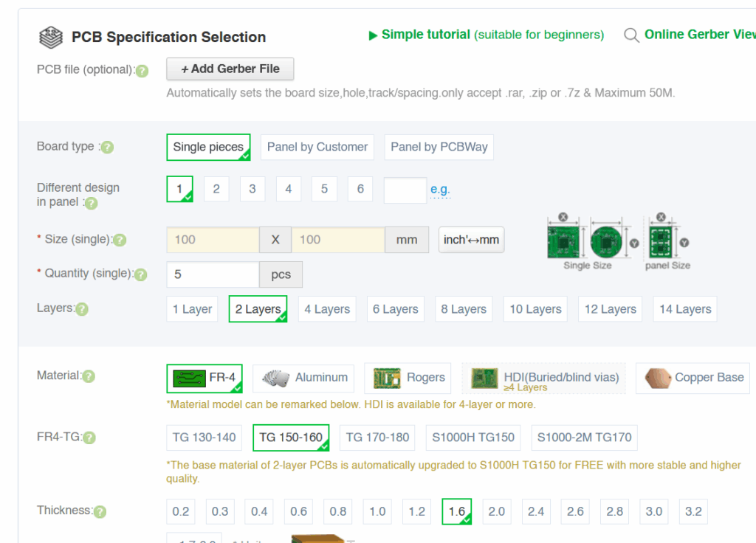Select 8 Layers option
The width and height of the screenshot is (756, 543).
[464, 309]
